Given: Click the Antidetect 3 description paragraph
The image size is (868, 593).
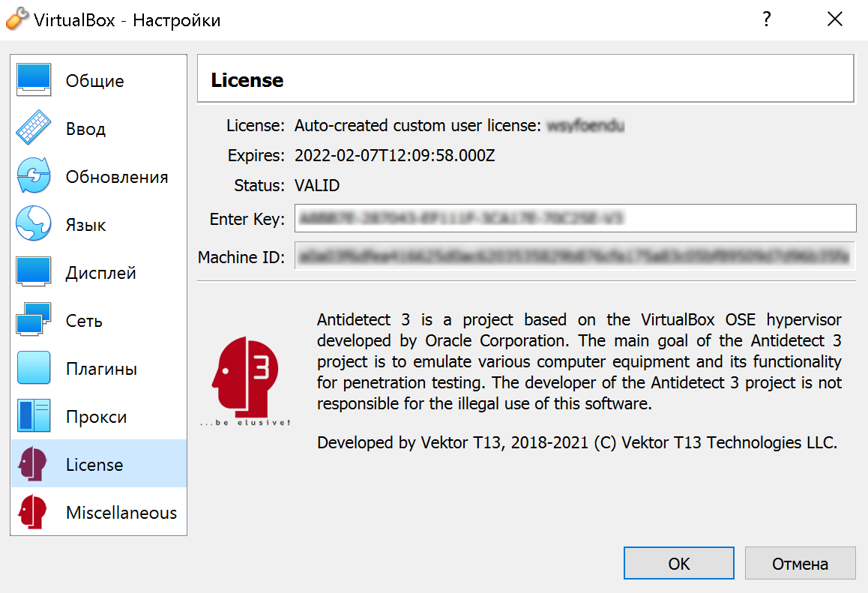Looking at the screenshot, I should [579, 361].
